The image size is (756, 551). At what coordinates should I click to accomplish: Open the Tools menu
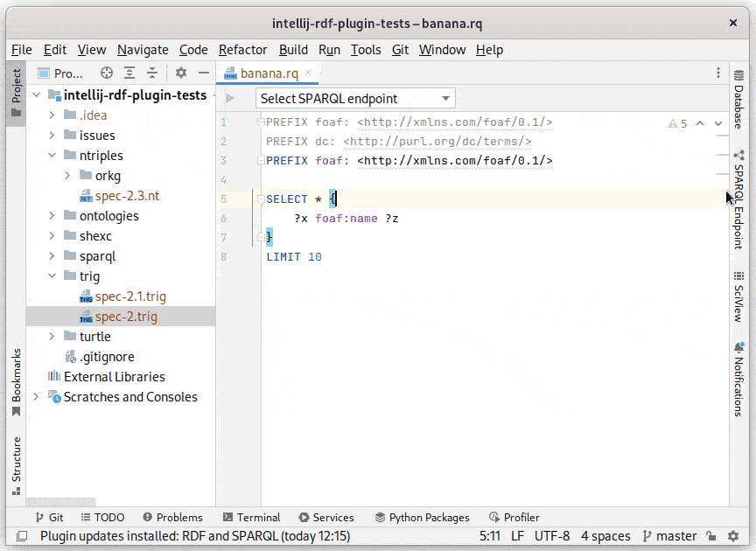[x=366, y=50]
